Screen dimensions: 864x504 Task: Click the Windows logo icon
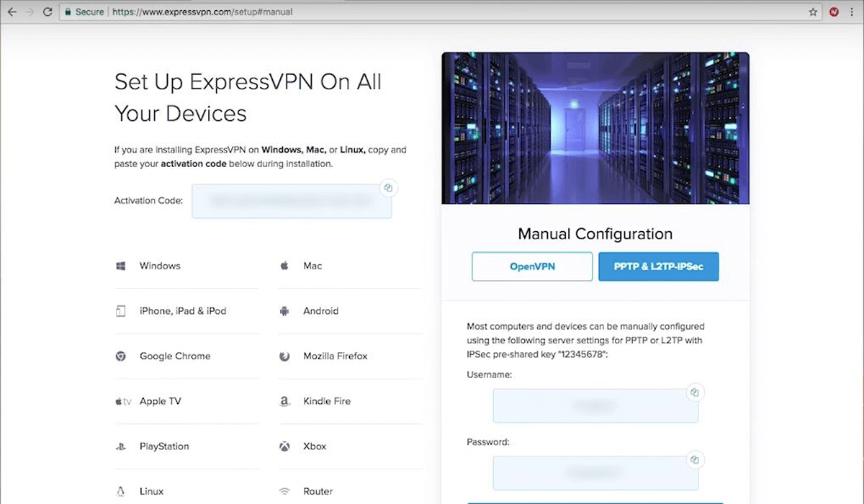(x=121, y=266)
